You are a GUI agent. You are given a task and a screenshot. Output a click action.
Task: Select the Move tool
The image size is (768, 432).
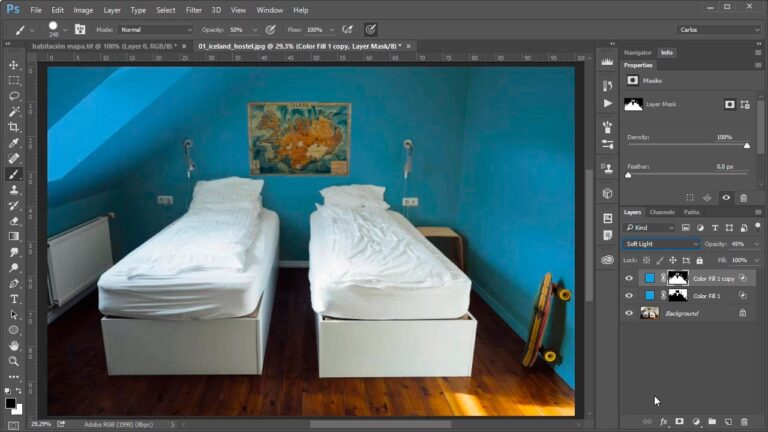pyautogui.click(x=14, y=65)
